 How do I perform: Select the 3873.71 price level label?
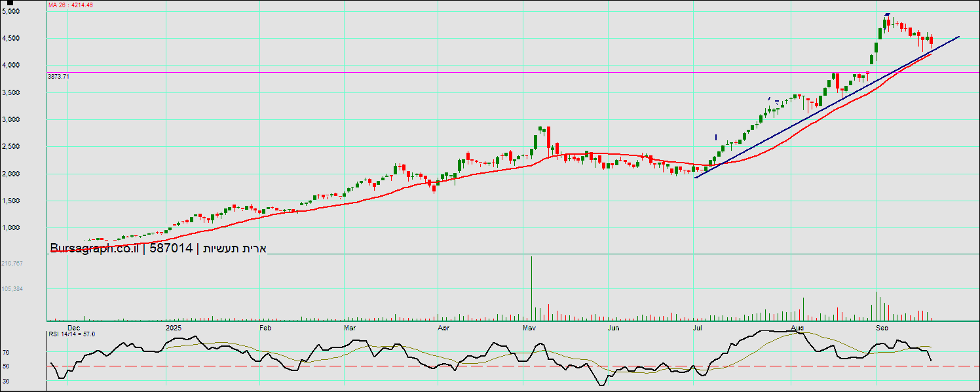point(59,77)
